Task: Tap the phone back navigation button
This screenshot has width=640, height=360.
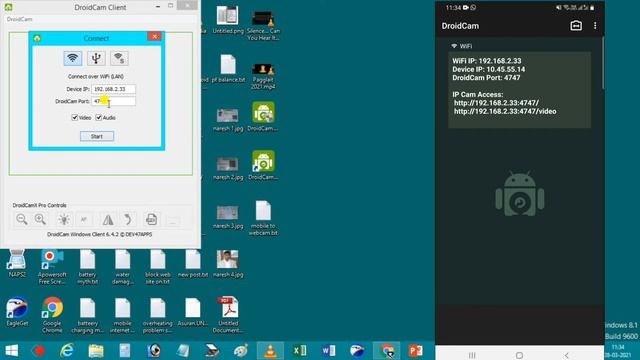Action: point(567,355)
